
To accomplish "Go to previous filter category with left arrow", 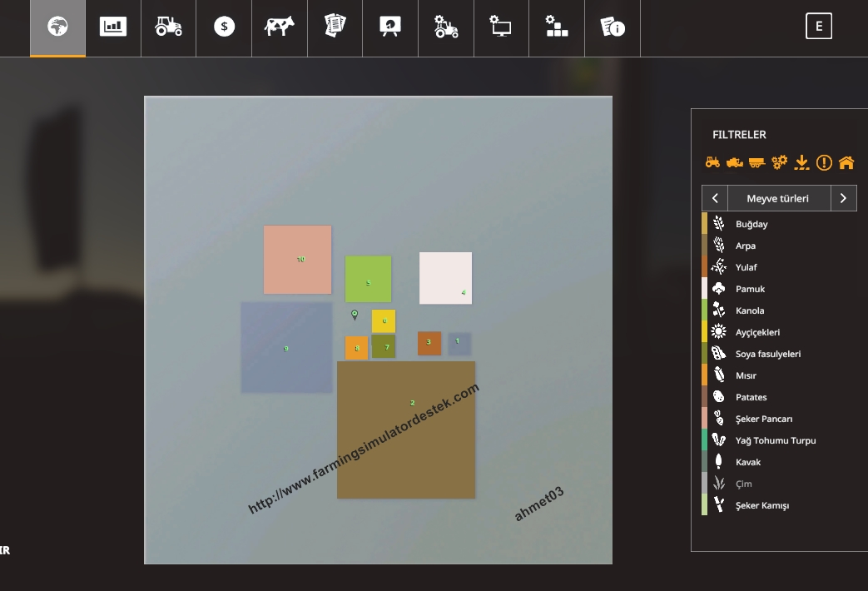I will (715, 198).
